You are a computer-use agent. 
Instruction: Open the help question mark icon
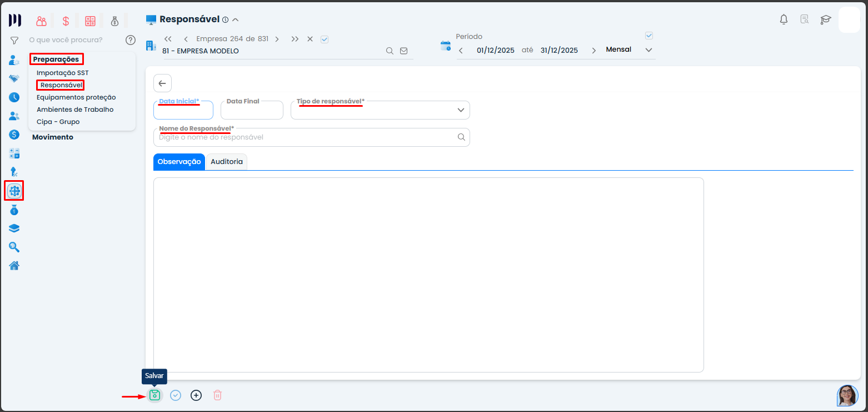tap(131, 40)
